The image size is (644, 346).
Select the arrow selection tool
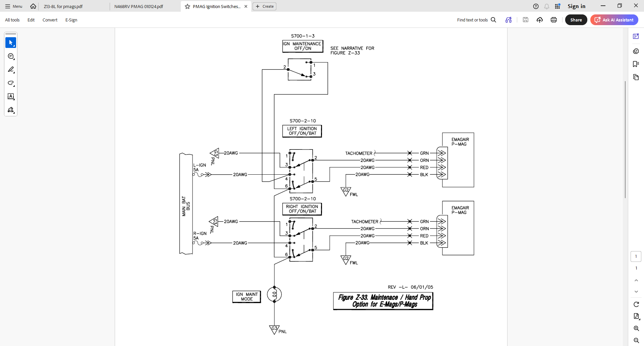pos(11,43)
